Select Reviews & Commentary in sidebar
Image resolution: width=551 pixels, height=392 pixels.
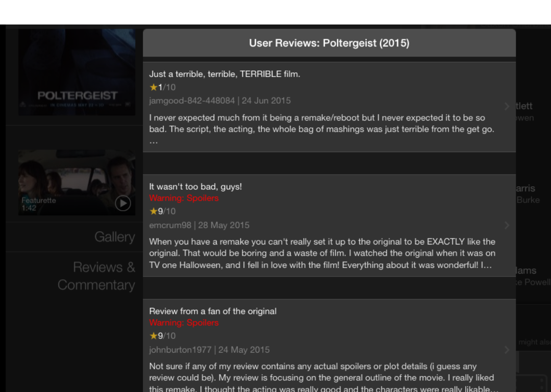[96, 276]
